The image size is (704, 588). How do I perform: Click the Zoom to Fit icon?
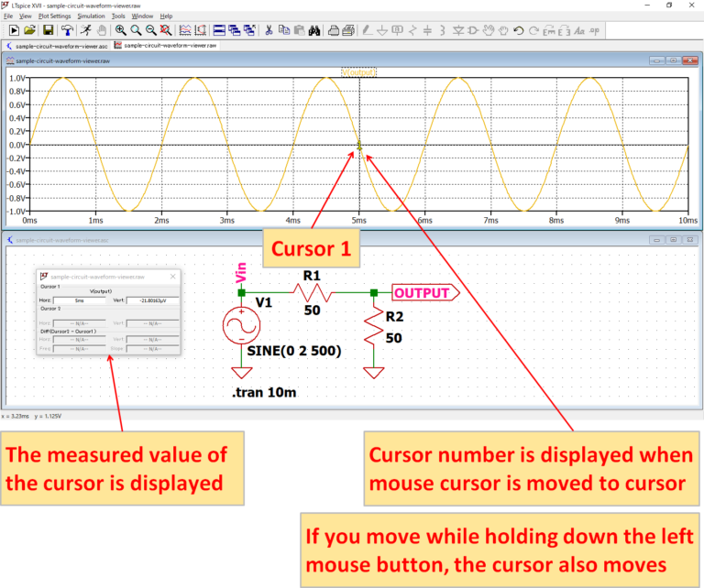tap(166, 30)
